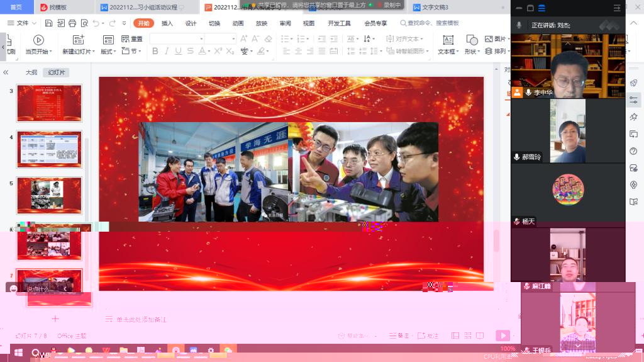
Task: Switch to normal view icon in status bar
Action: tap(455, 336)
